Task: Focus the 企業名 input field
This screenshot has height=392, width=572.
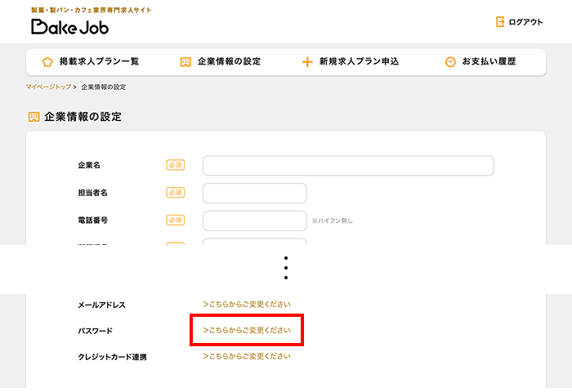Action: pyautogui.click(x=348, y=166)
